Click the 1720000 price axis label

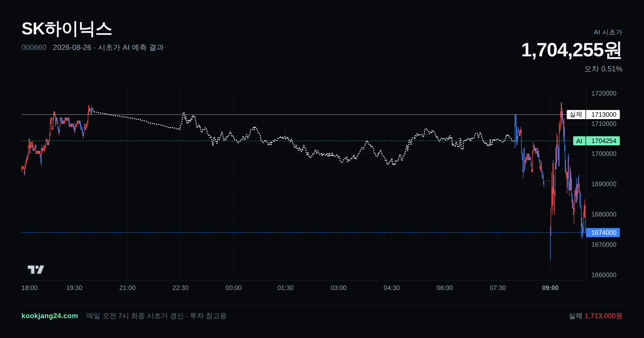point(604,93)
